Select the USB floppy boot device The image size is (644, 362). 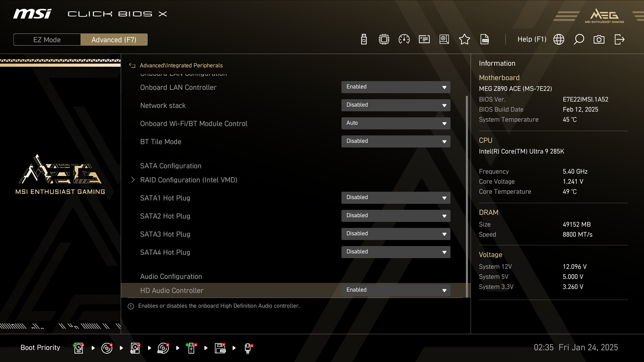pos(220,348)
